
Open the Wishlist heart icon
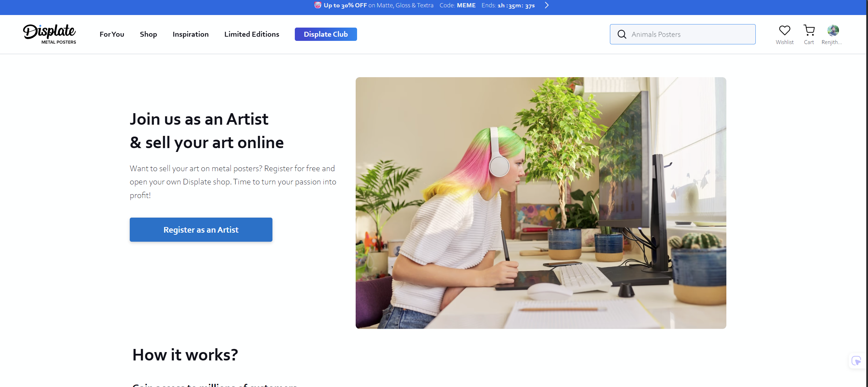(x=784, y=30)
